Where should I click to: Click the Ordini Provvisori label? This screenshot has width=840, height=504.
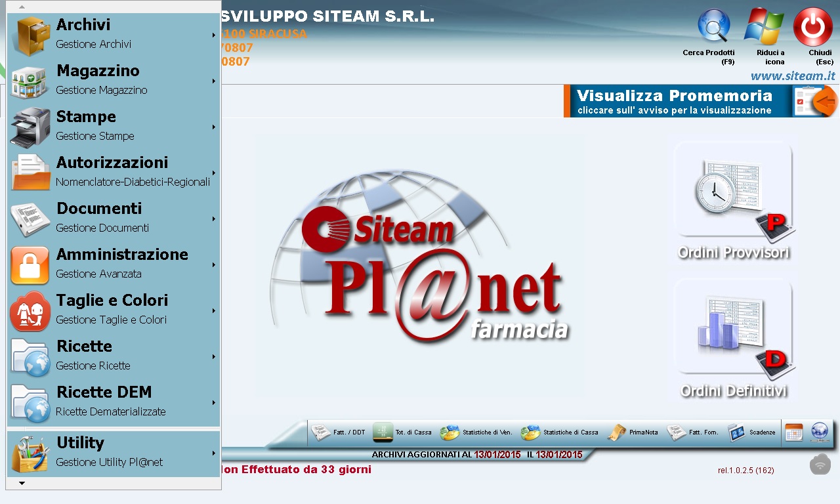pyautogui.click(x=734, y=253)
